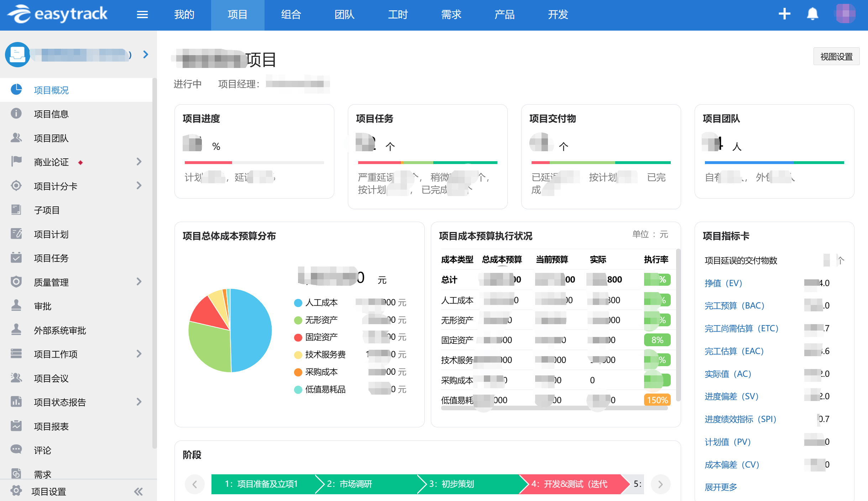Click the 项目设置 gear icon
This screenshot has width=868, height=501.
[16, 491]
